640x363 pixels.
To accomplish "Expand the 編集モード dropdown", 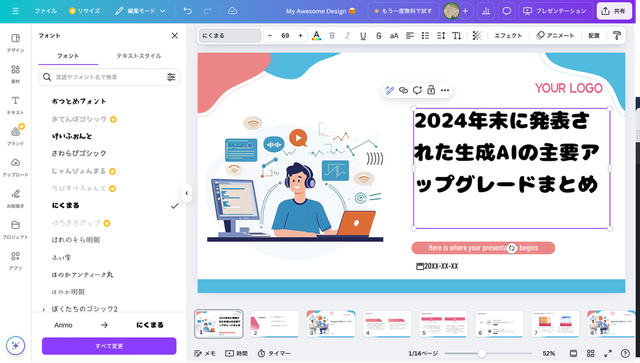I will click(x=140, y=11).
